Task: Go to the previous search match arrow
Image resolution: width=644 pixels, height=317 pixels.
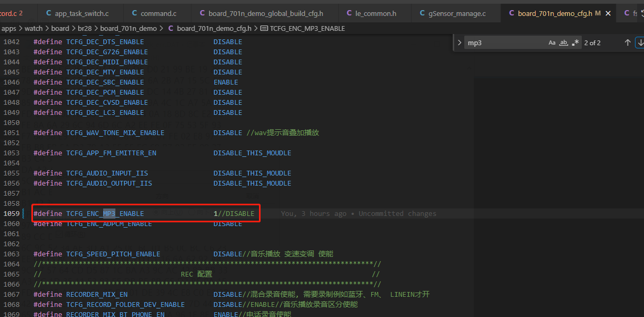Action: pos(628,43)
